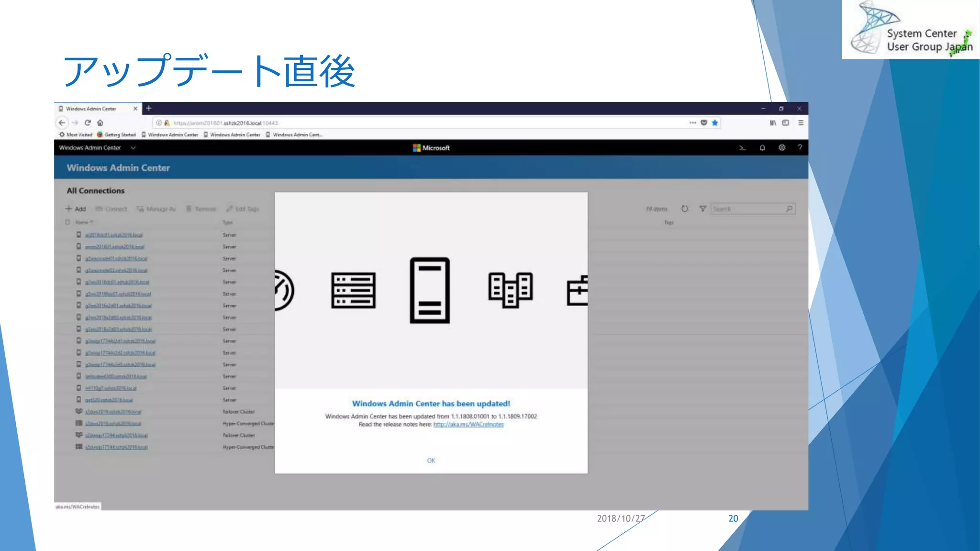Open the second Windows Admin Center bookmark

click(x=232, y=135)
